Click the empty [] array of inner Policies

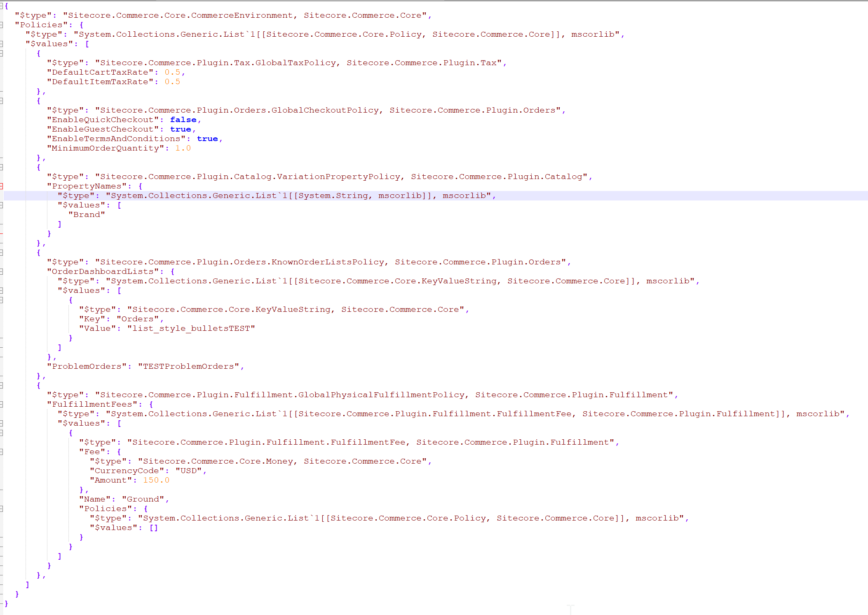(x=154, y=528)
